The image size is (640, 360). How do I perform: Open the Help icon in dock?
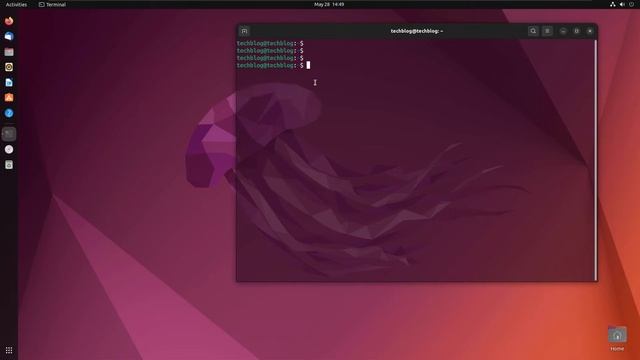(9, 113)
